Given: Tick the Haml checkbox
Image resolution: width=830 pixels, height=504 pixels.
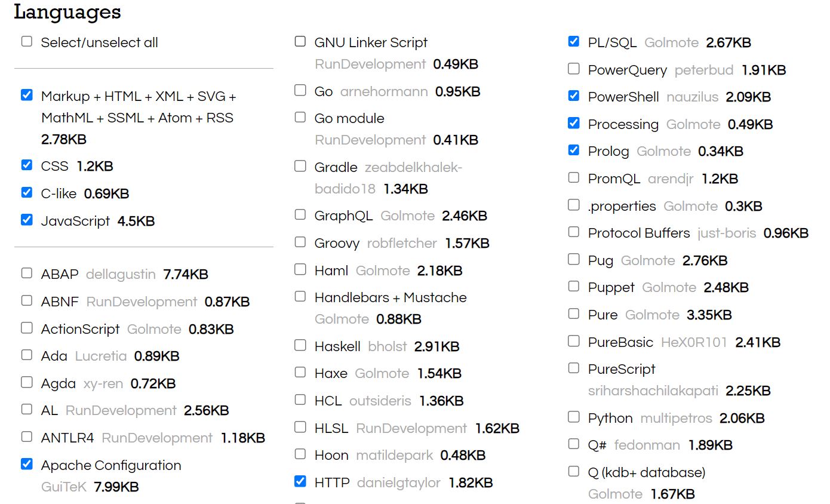Looking at the screenshot, I should coord(300,270).
